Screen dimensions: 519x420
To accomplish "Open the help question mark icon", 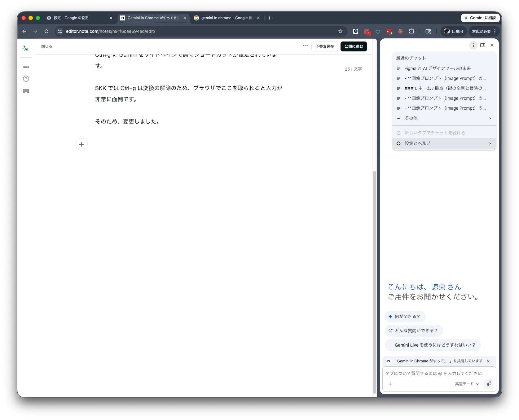I will point(26,79).
